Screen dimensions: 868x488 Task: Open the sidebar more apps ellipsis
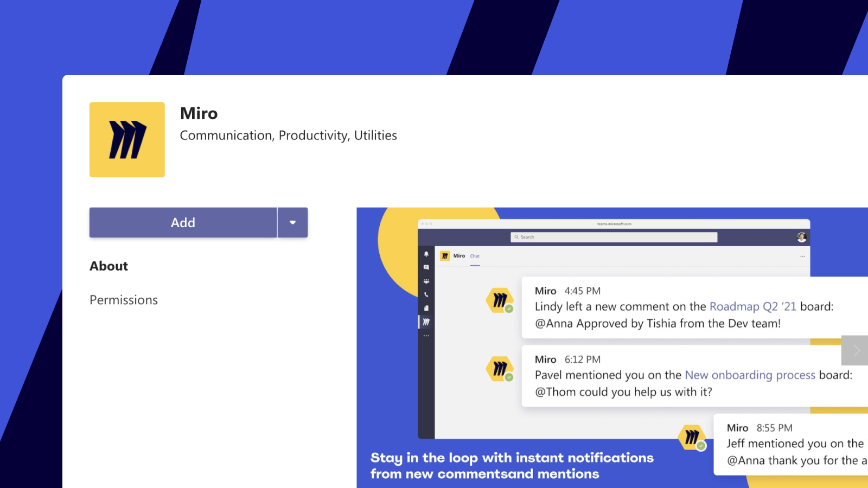426,336
